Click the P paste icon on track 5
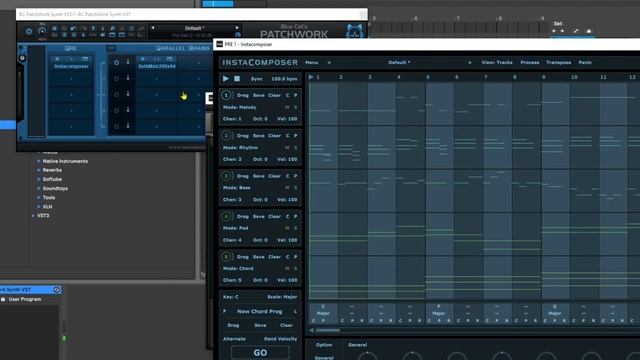 [x=296, y=257]
